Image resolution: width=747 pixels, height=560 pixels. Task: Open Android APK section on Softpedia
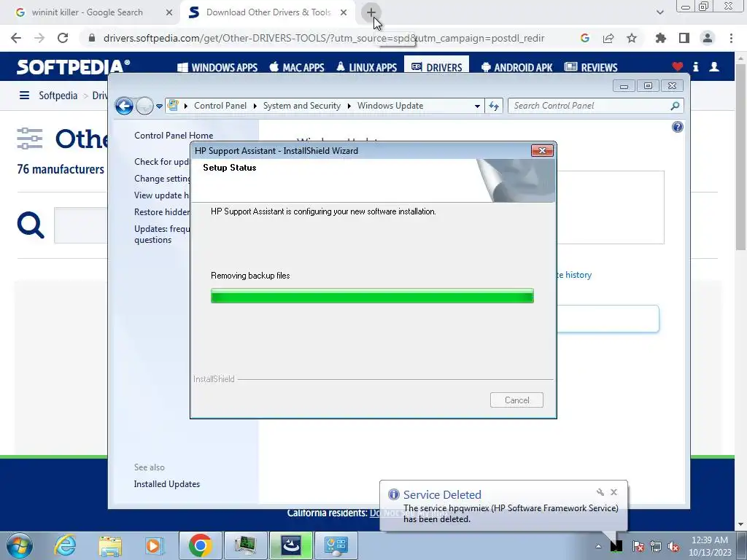click(x=517, y=68)
